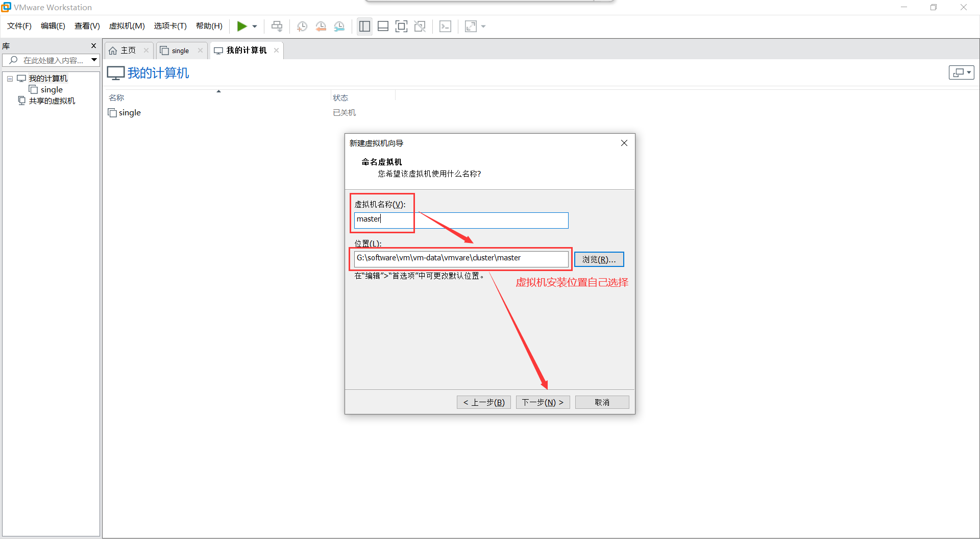Open the 虚拟机(M) menu

pos(127,26)
